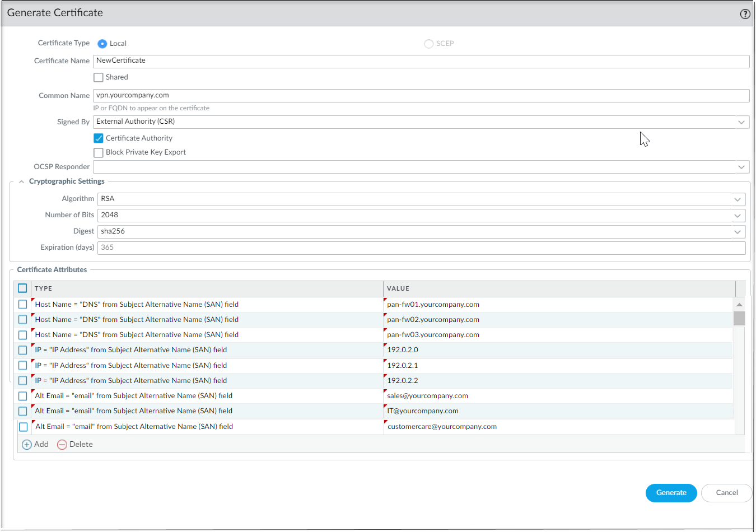This screenshot has height=532, width=756.
Task: Select the Local certificate type radio button
Action: (101, 43)
